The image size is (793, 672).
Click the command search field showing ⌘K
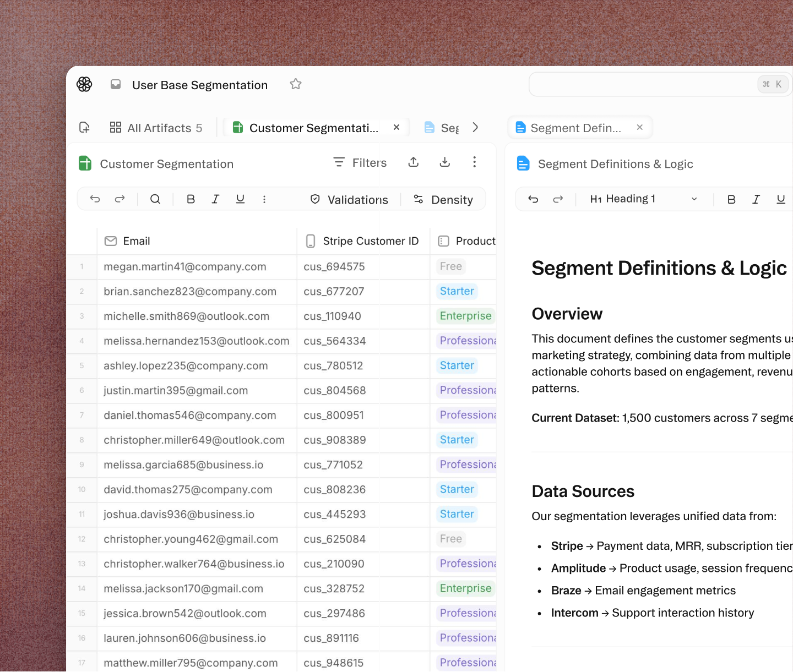coord(650,84)
